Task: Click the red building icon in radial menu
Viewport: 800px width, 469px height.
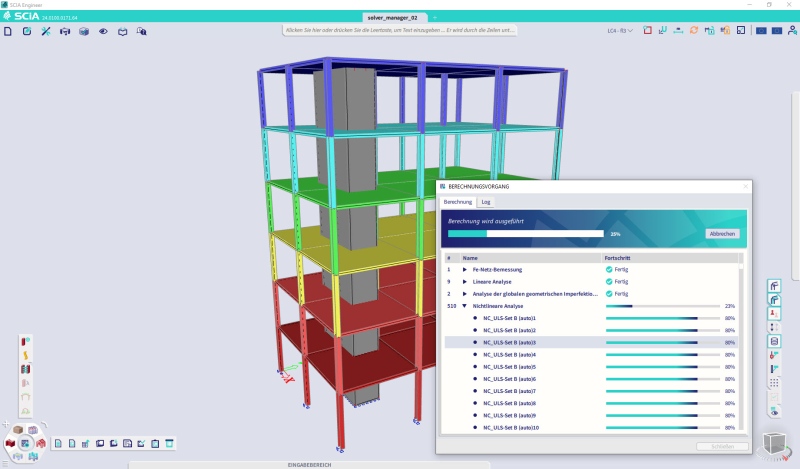Action: [40, 443]
